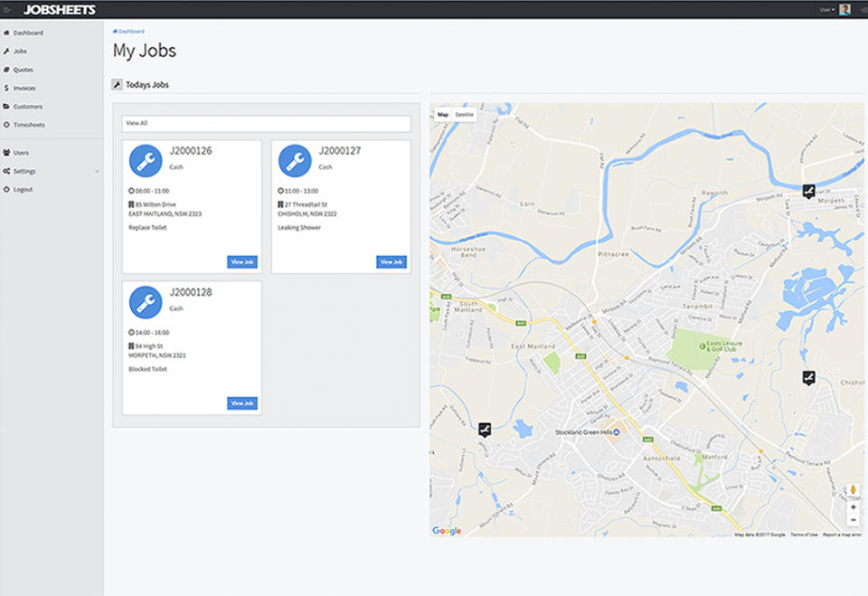Open the map Terms of Use link

(804, 535)
